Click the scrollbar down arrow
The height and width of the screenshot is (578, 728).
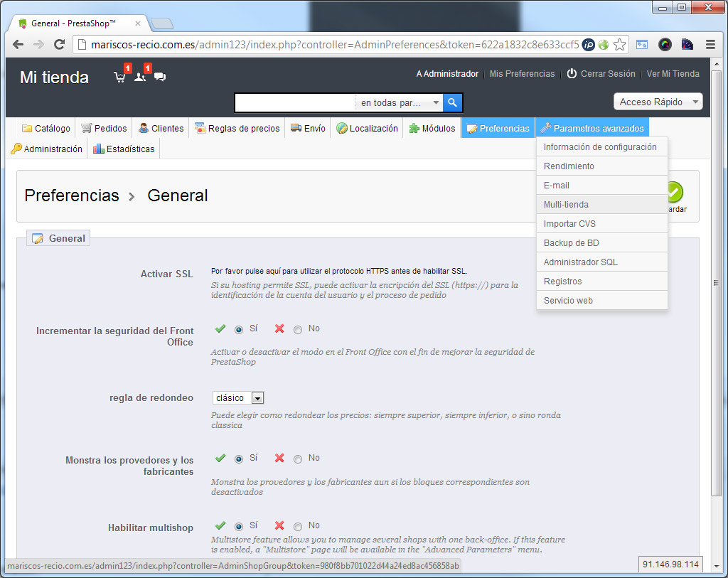717,567
